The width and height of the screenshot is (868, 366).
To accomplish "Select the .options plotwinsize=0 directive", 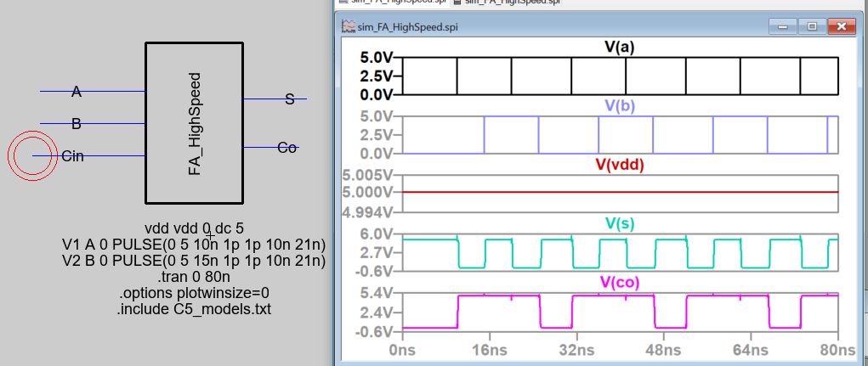I will click(194, 293).
